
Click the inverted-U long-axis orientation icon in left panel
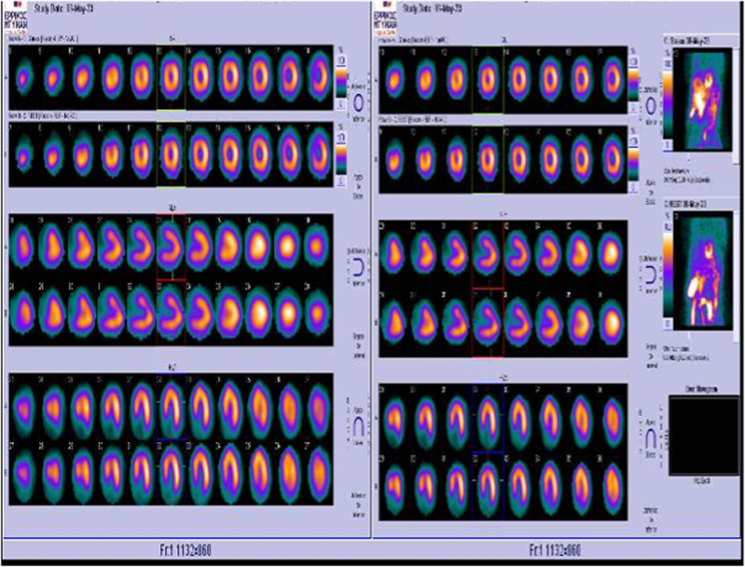(358, 425)
